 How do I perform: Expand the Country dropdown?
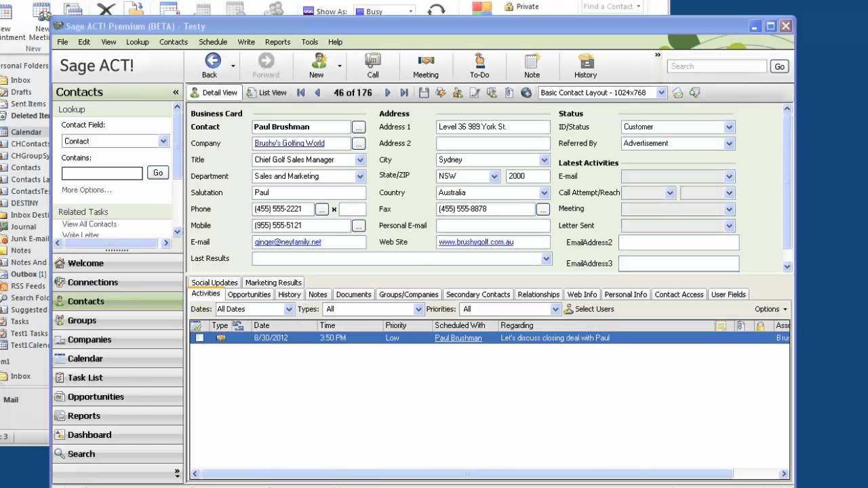pos(545,192)
